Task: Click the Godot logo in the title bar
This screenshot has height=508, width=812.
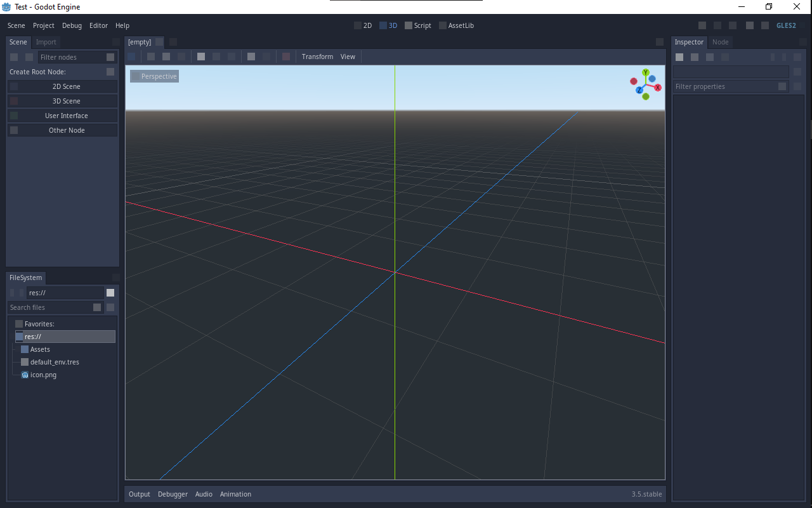Action: click(6, 6)
